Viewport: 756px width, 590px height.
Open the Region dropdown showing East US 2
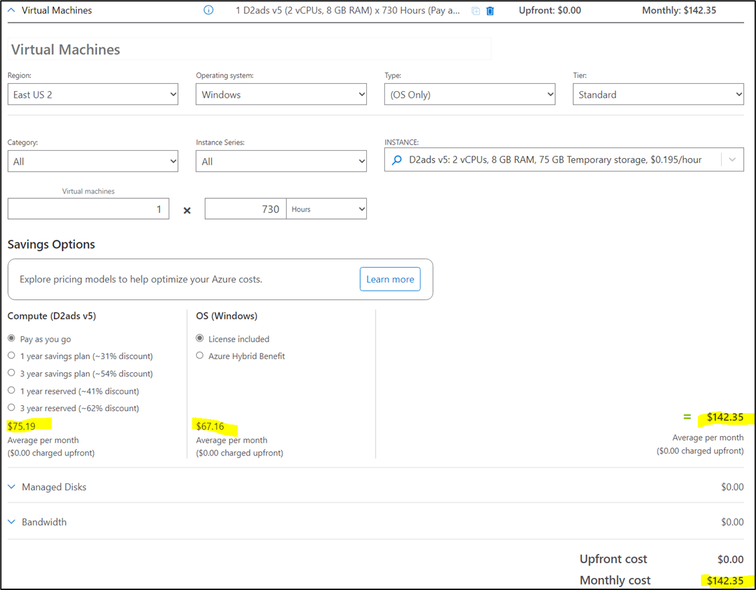[93, 94]
